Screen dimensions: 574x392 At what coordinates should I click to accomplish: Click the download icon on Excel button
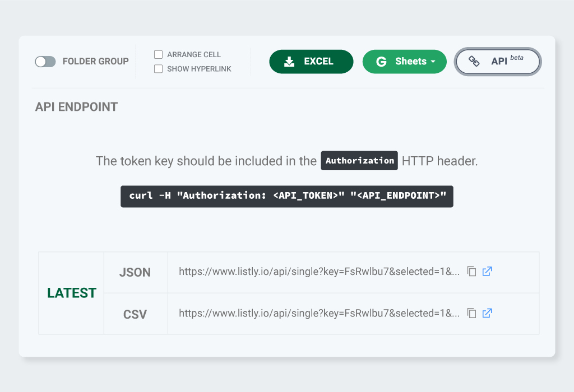[x=289, y=62]
